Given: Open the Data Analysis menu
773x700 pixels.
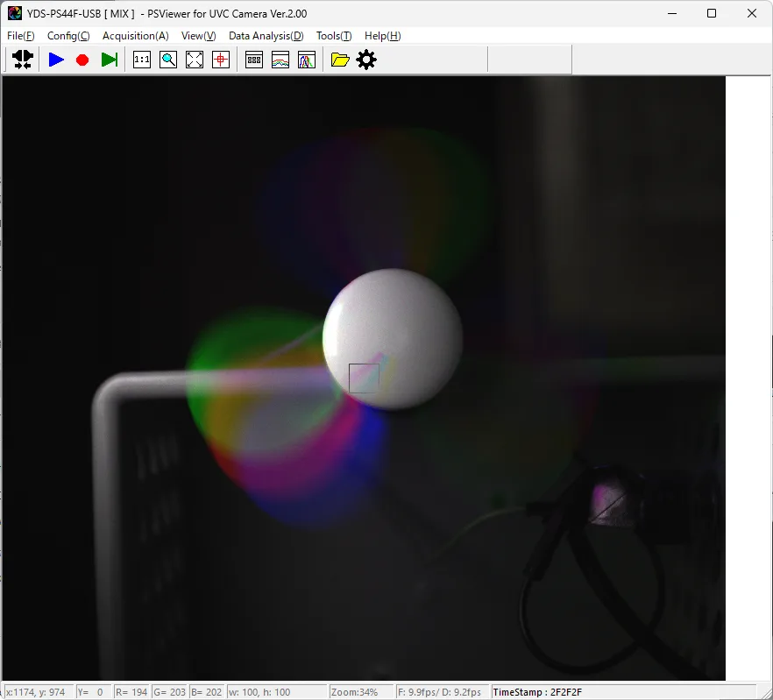Looking at the screenshot, I should point(266,36).
